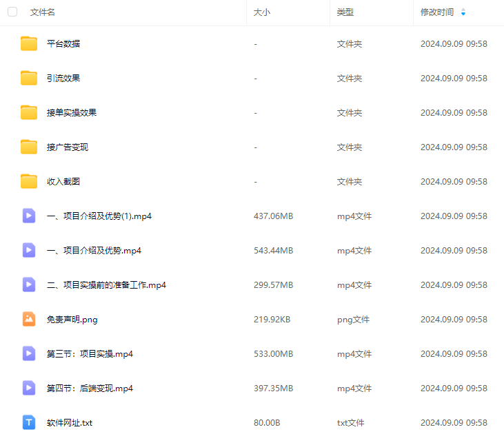Click the 修改时间 column header label

coord(437,12)
